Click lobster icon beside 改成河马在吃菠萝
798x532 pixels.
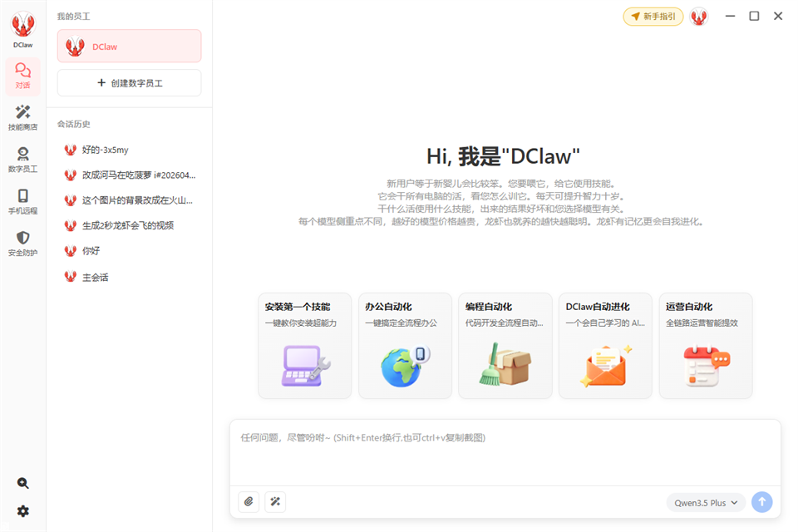pyautogui.click(x=70, y=175)
